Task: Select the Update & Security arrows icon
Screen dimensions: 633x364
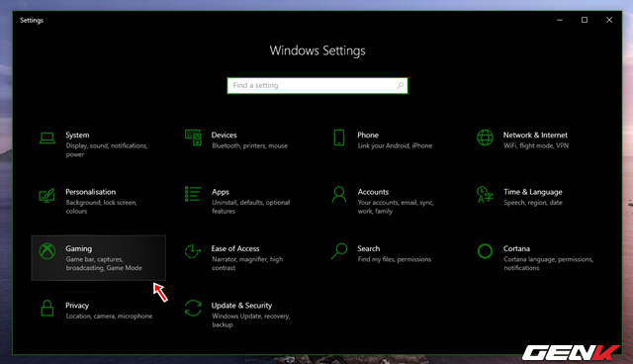Action: click(193, 308)
